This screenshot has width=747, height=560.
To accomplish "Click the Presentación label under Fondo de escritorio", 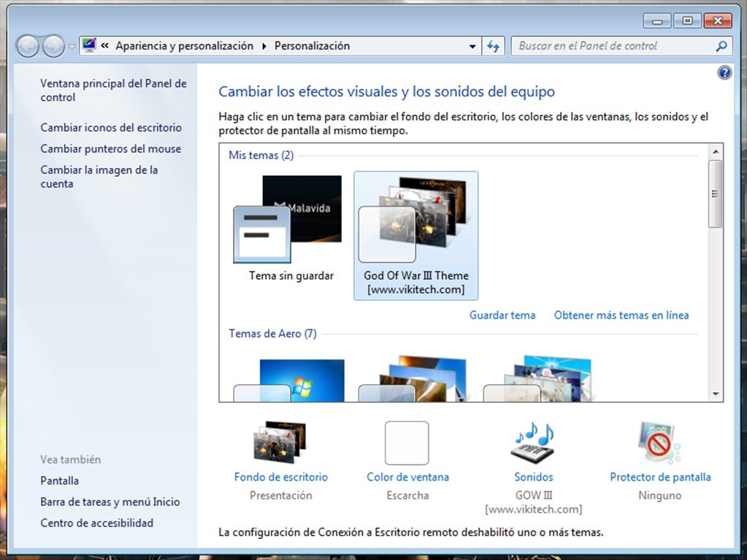I will click(x=281, y=496).
